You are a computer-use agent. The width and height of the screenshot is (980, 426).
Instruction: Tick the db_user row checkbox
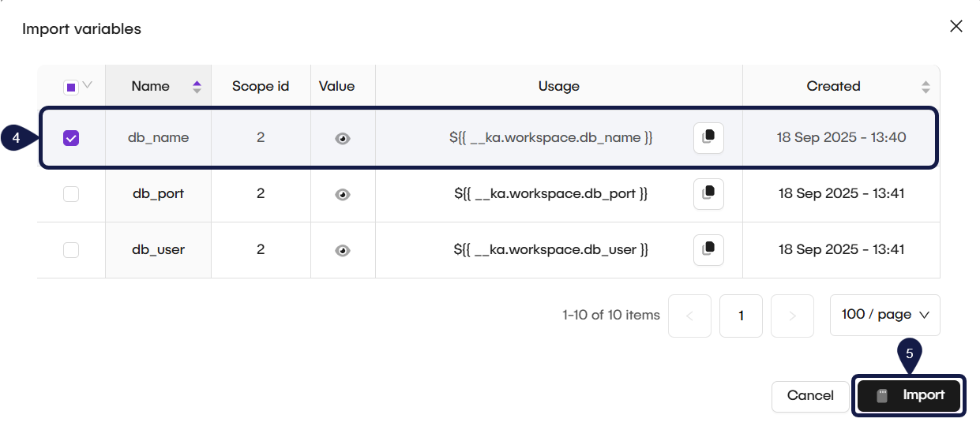[x=71, y=250]
